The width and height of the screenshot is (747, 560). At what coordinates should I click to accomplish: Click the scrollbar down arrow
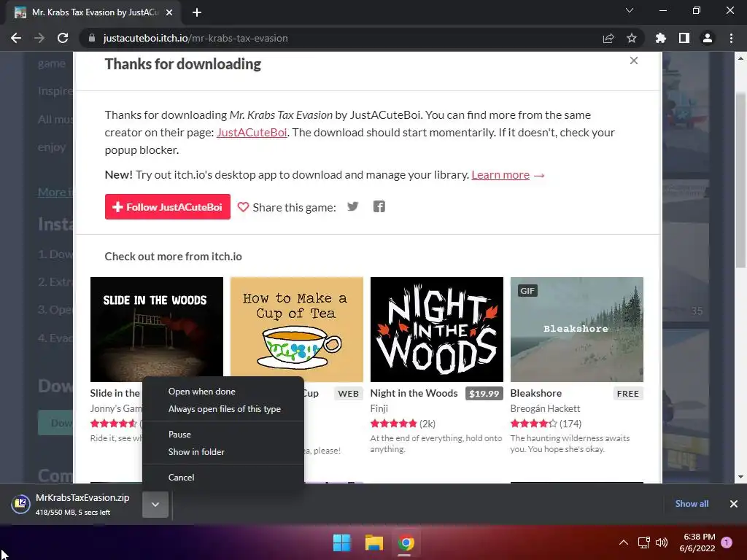pos(740,477)
